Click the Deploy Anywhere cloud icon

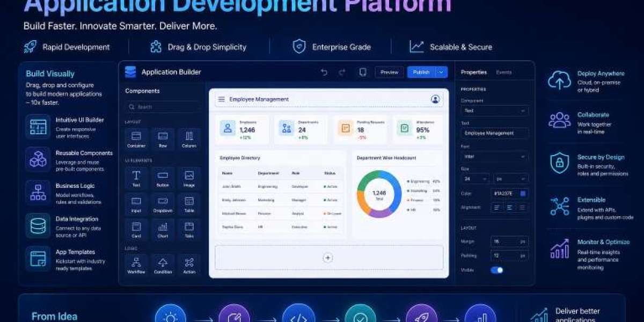[x=559, y=80]
